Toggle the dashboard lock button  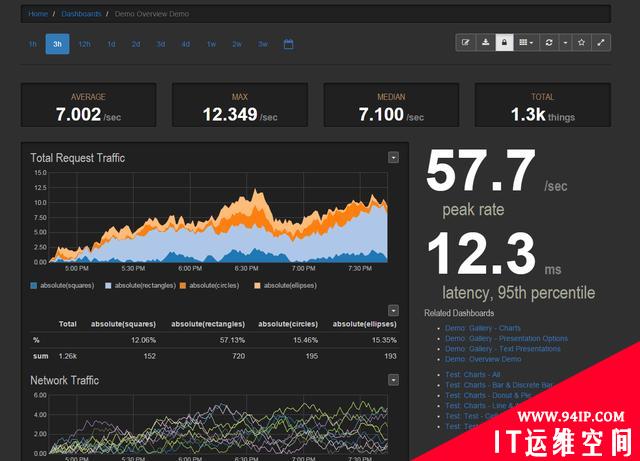(504, 42)
